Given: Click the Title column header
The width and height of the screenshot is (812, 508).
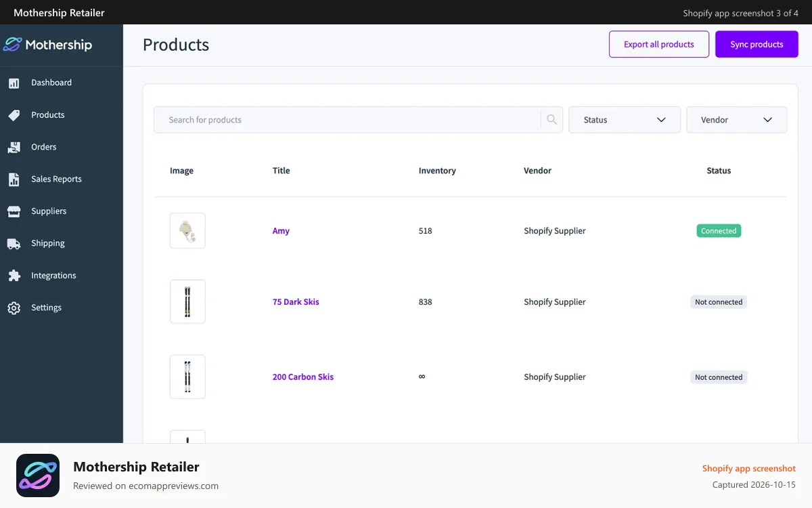Looking at the screenshot, I should (x=281, y=171).
